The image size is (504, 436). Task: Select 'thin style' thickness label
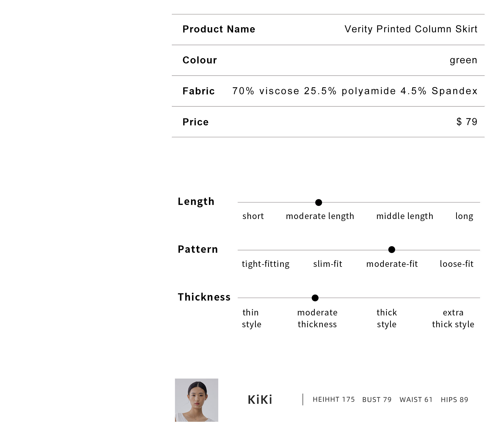tap(251, 318)
